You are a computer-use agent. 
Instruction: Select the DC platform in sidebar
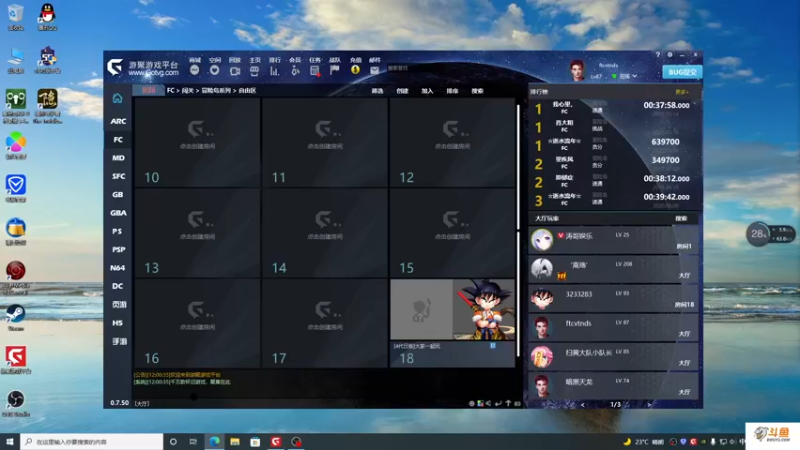click(118, 286)
